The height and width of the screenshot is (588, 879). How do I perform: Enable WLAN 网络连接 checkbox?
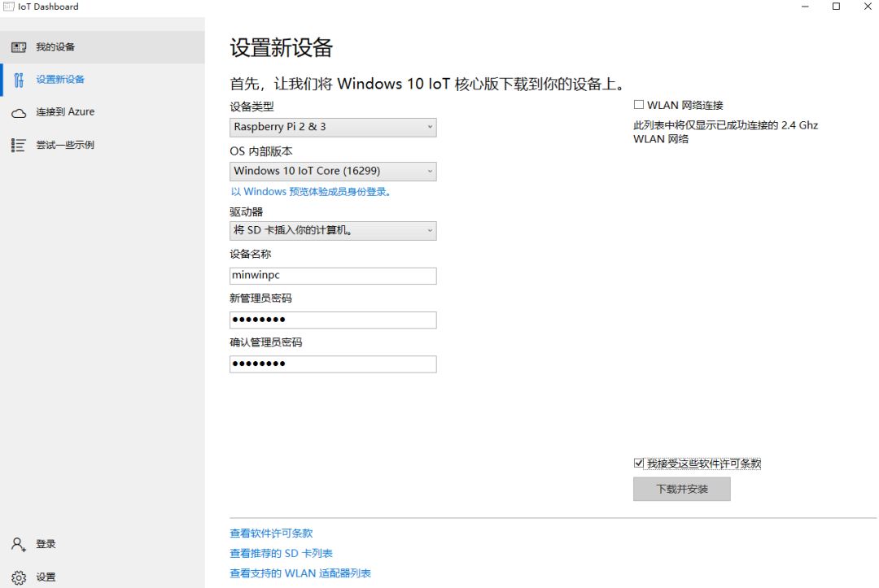(x=639, y=105)
